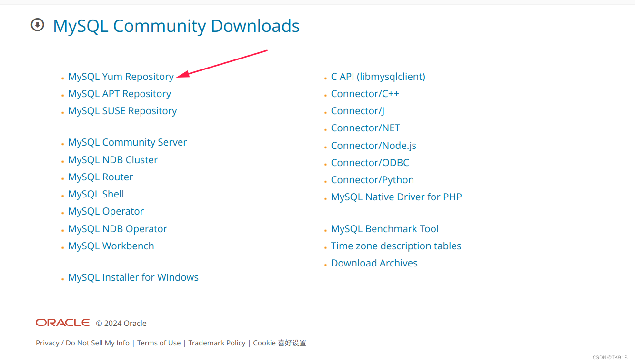Image resolution: width=635 pixels, height=364 pixels.
Task: View the Trademark Policy footer link
Action: click(x=217, y=343)
